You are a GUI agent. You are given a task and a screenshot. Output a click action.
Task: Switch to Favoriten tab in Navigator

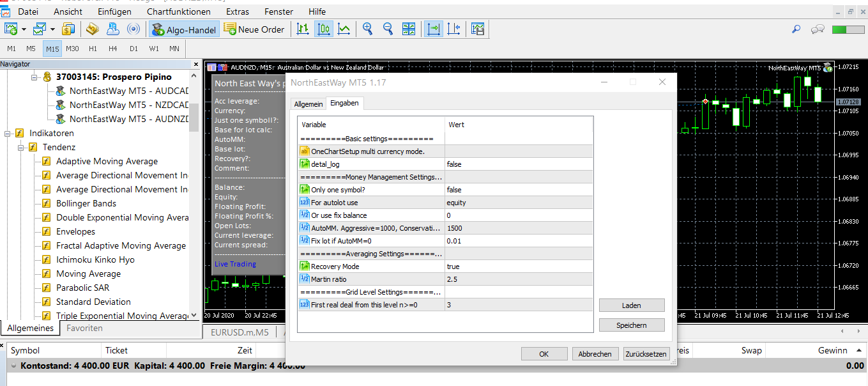pyautogui.click(x=84, y=328)
